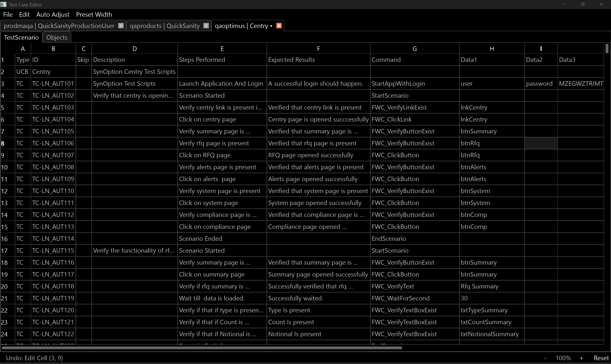Click the zoom in plus button
Viewport: 611px width, 364px height.
coord(581,358)
